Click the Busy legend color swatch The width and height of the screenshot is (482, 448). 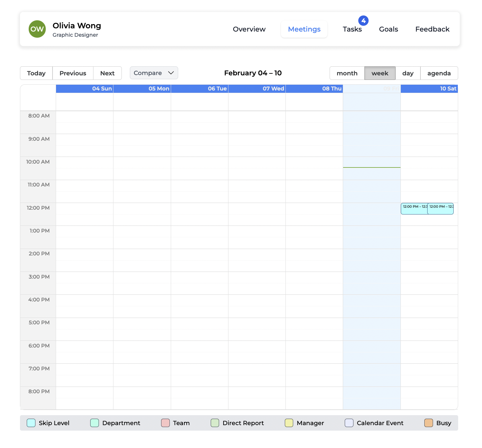tap(429, 423)
